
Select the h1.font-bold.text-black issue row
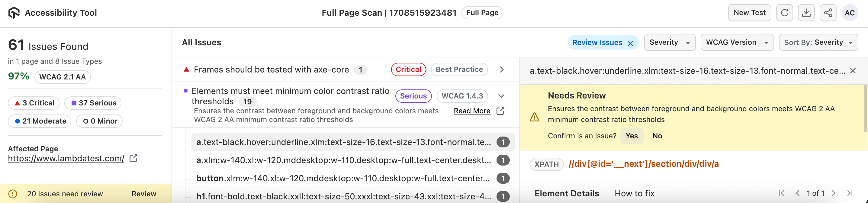[x=343, y=196]
